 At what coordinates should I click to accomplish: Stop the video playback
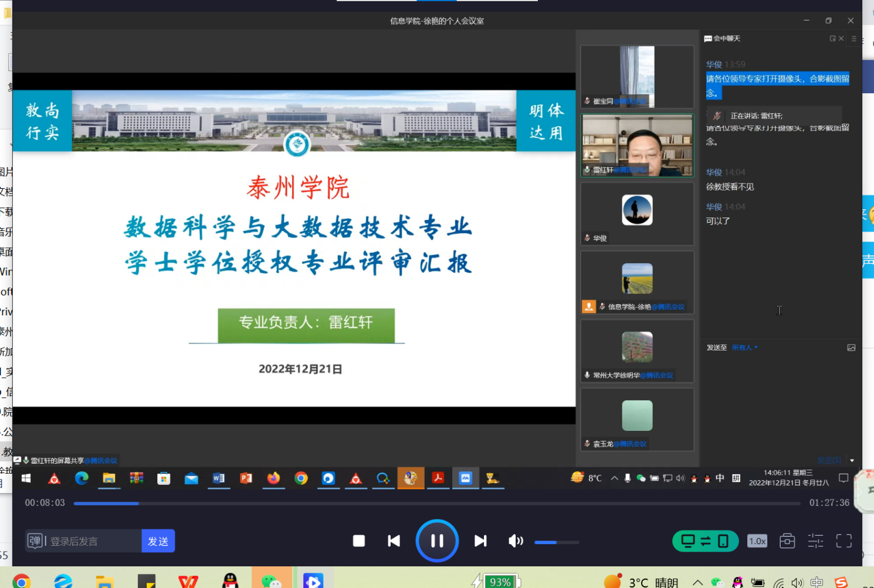[359, 541]
